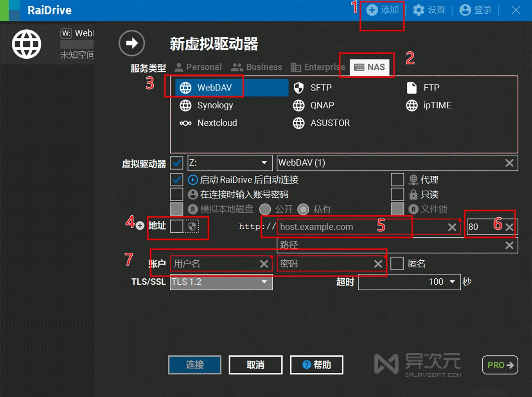
Task: Enable 在连接时输入账号密码 checkbox
Action: 177,194
